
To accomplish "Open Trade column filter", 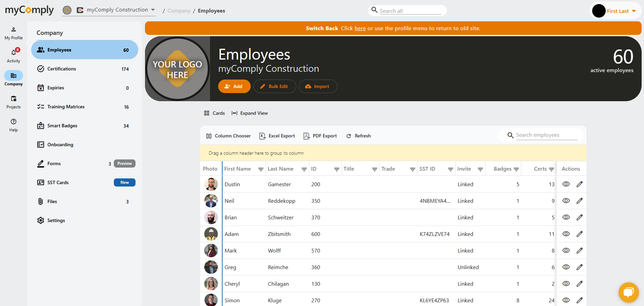I will 413,169.
